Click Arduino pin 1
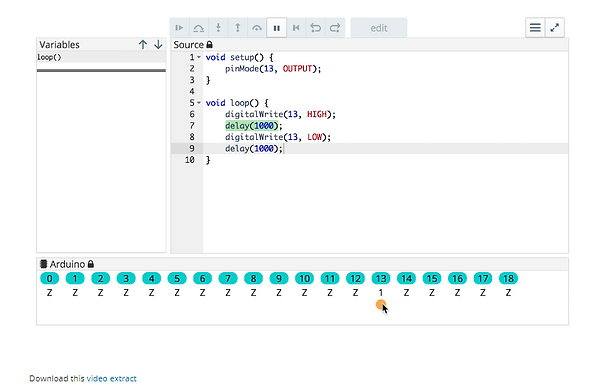 [75, 278]
